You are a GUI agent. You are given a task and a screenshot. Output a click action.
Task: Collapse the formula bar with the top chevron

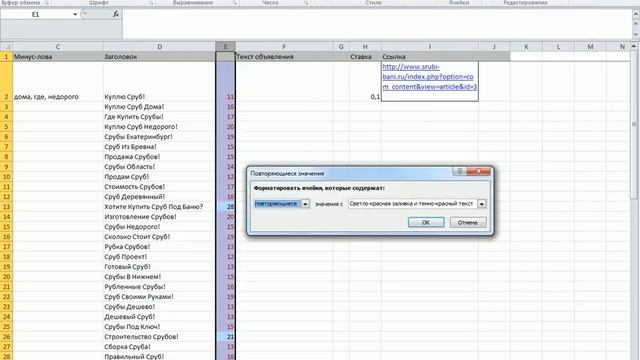tap(636, 14)
